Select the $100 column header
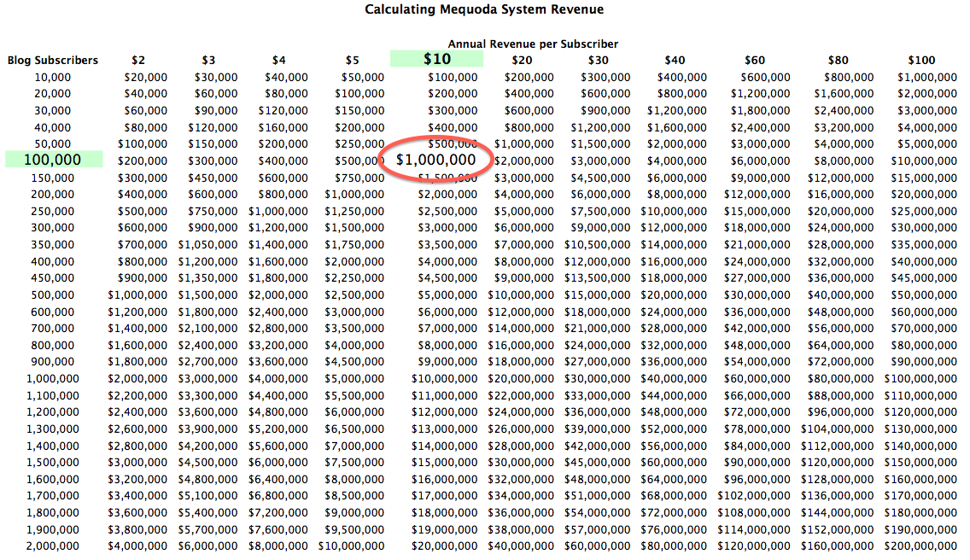 [921, 60]
